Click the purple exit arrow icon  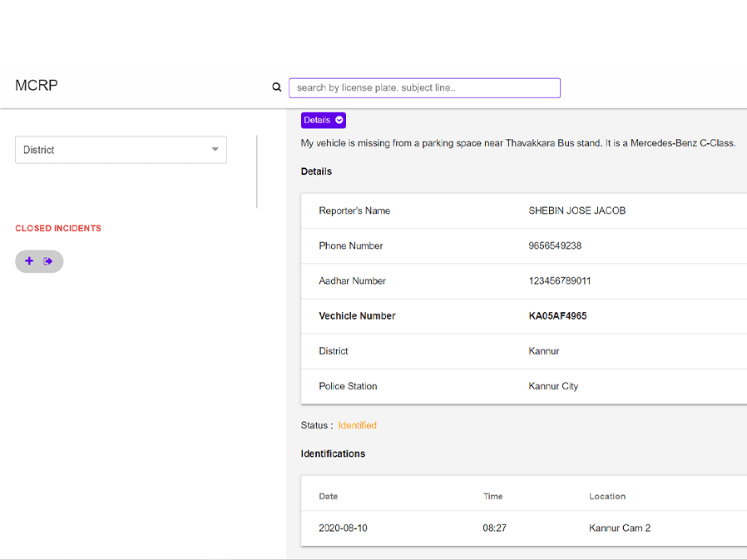click(48, 261)
